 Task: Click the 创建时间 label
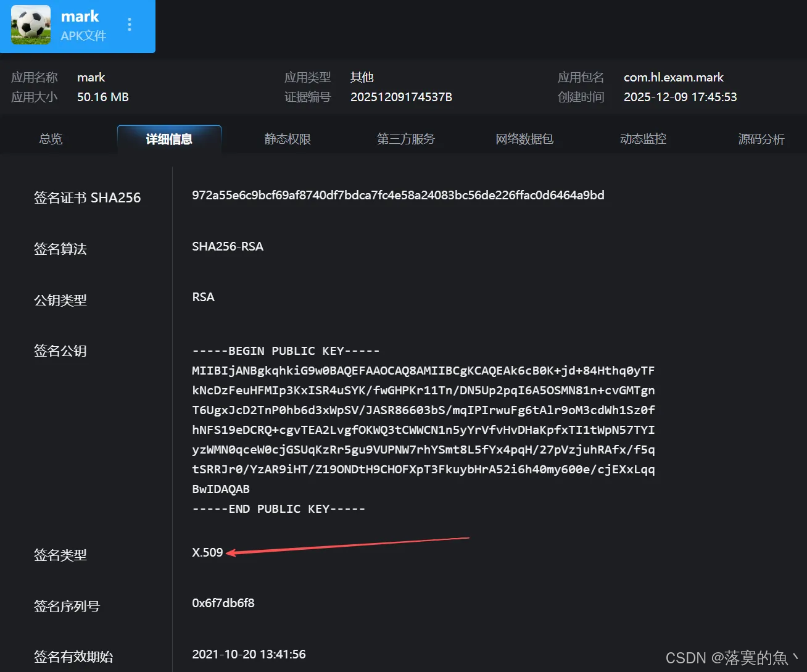581,97
